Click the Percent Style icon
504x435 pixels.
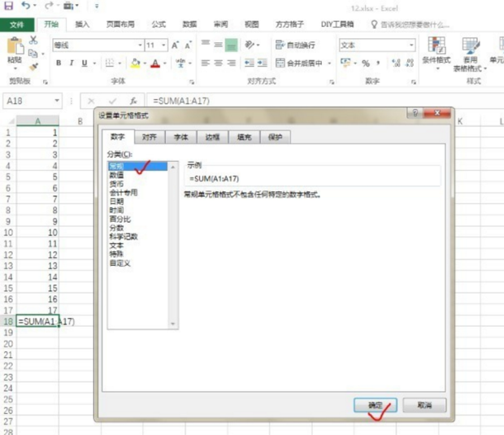tap(366, 63)
